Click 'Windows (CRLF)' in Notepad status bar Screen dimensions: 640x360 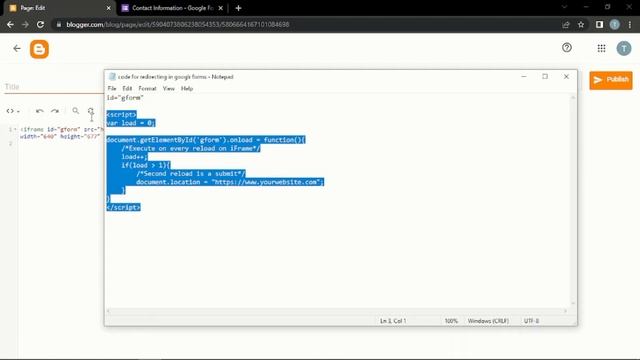(488, 321)
